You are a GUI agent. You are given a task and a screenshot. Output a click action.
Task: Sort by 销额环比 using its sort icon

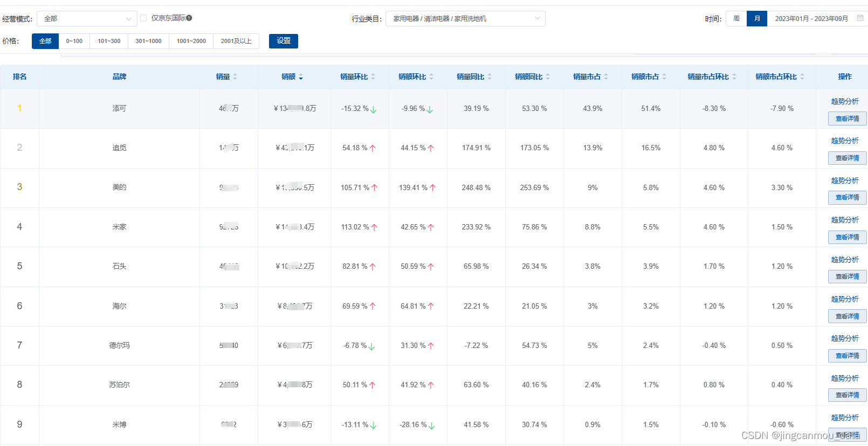(431, 77)
